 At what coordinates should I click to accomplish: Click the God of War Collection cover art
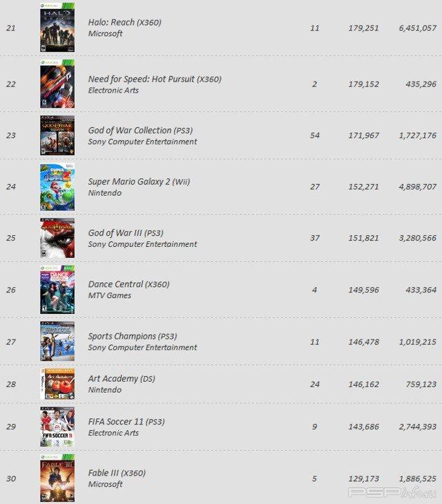tap(57, 136)
